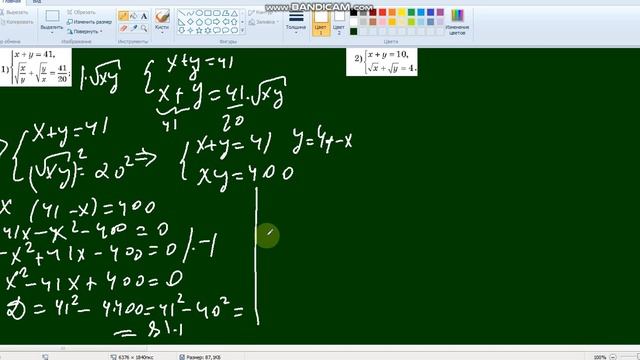Image resolution: width=640 pixels, height=360 pixels.
Task: Click the Copy (Копировать) button
Action: [16, 22]
